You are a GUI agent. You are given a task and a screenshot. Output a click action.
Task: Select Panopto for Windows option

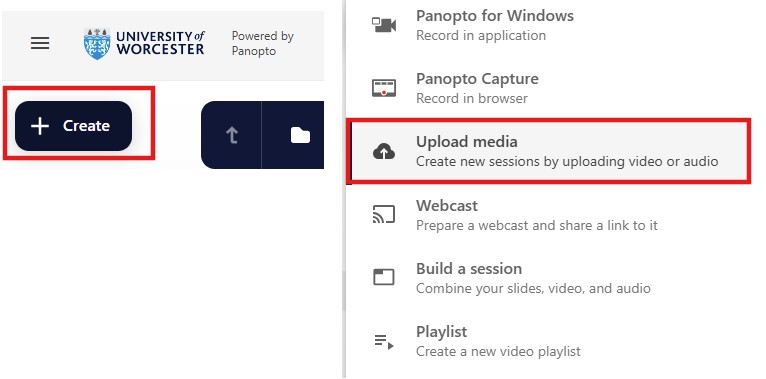(547, 25)
